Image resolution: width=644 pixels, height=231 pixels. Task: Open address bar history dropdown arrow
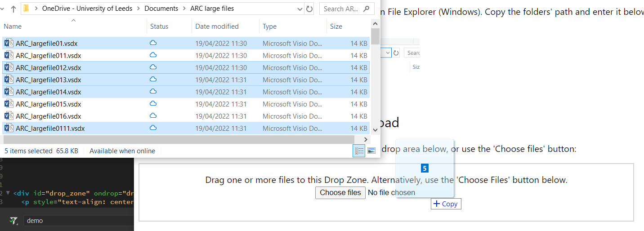pos(300,9)
